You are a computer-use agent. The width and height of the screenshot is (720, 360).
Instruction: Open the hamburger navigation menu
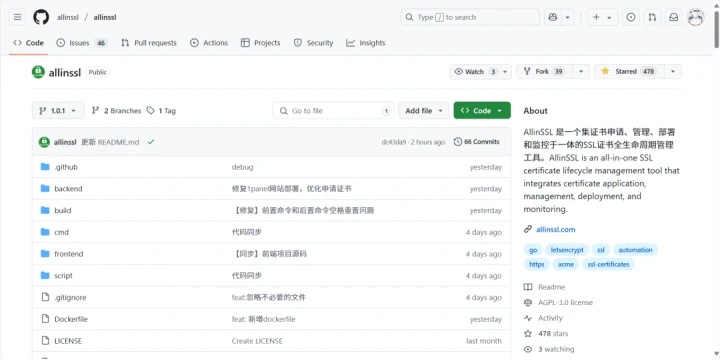tap(17, 17)
